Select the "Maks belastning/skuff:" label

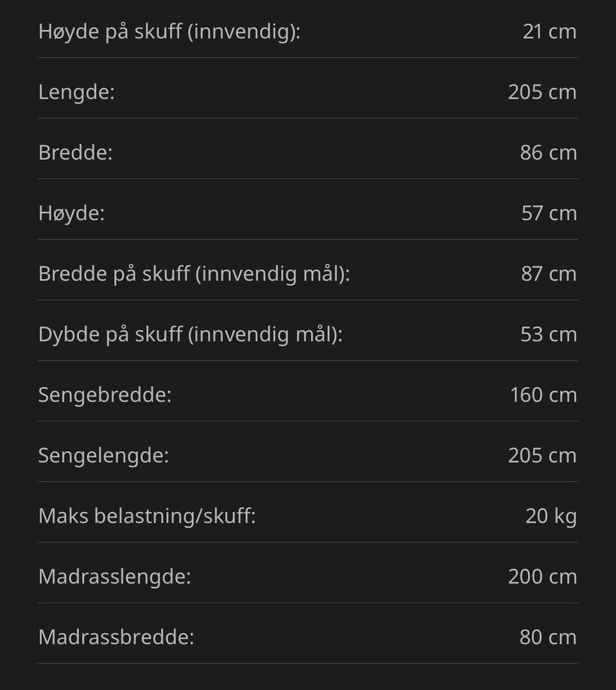tap(147, 516)
